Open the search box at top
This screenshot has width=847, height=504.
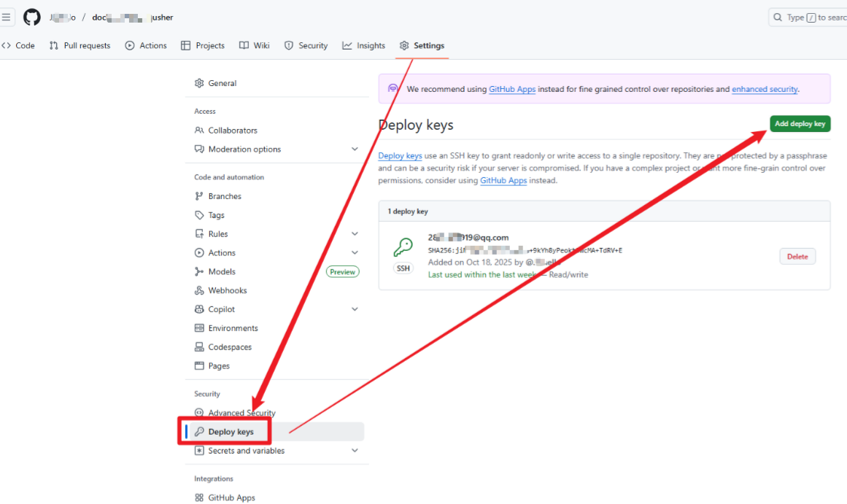(808, 18)
